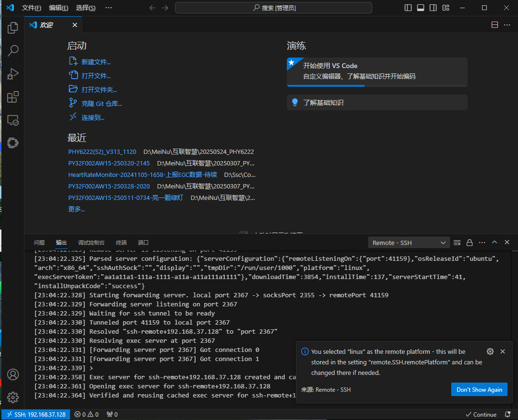
Task: Switch to the 问题 panel tab
Action: click(x=39, y=243)
